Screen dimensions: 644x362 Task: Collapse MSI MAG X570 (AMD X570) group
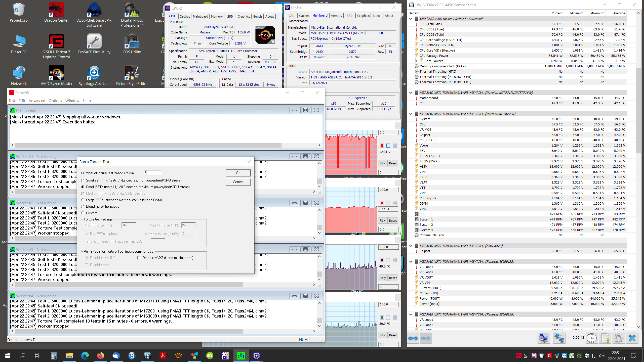pos(411,246)
